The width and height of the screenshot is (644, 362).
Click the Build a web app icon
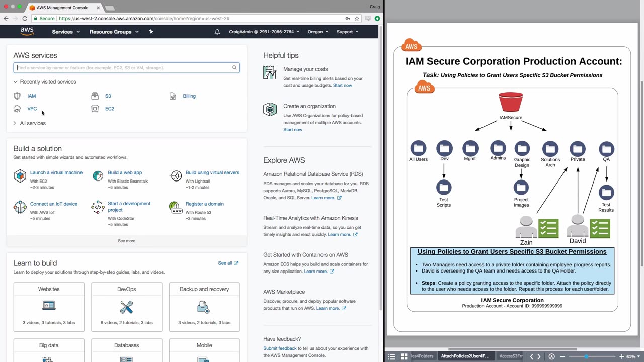point(98,176)
